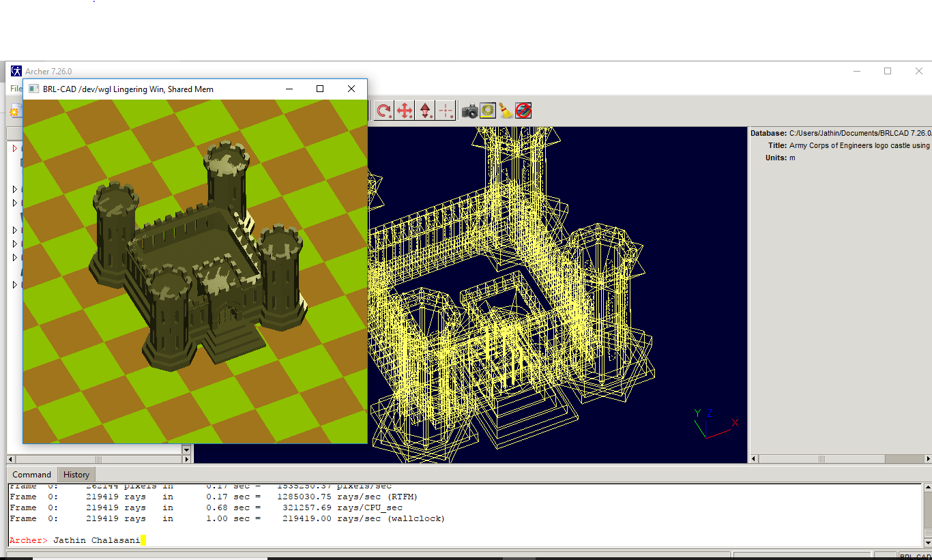Click the Archer command prompt input line
Viewport: 932px width, 560px height.
464,540
